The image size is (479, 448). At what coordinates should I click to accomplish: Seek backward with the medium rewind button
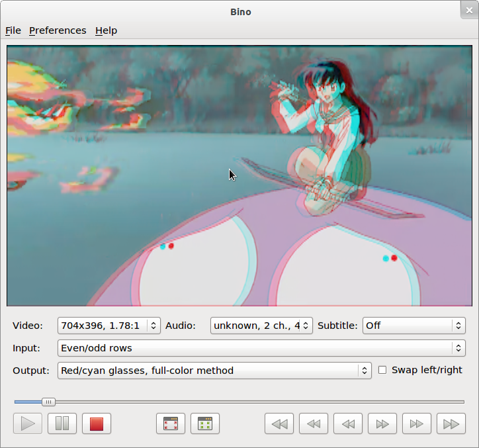tap(314, 424)
